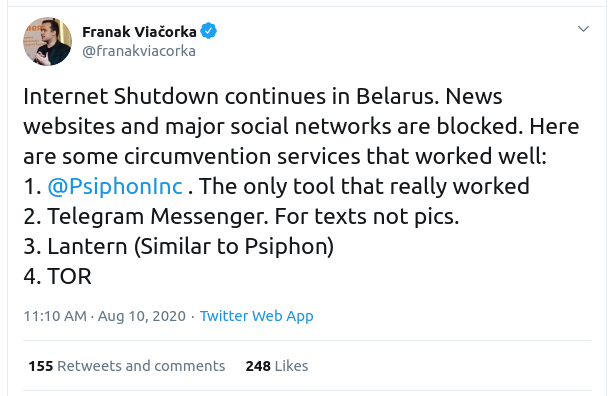This screenshot has height=396, width=611.
Task: Click the Aug 10, 2020 date
Action: click(142, 316)
